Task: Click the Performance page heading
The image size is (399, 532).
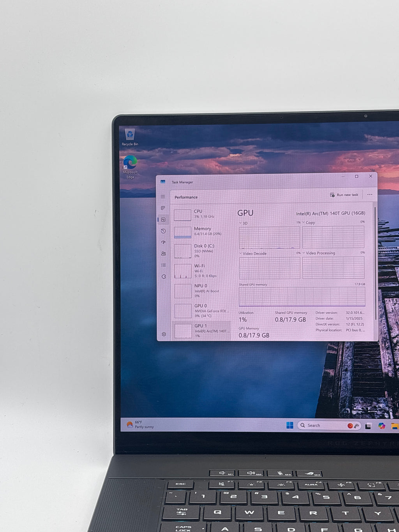Action: (186, 197)
